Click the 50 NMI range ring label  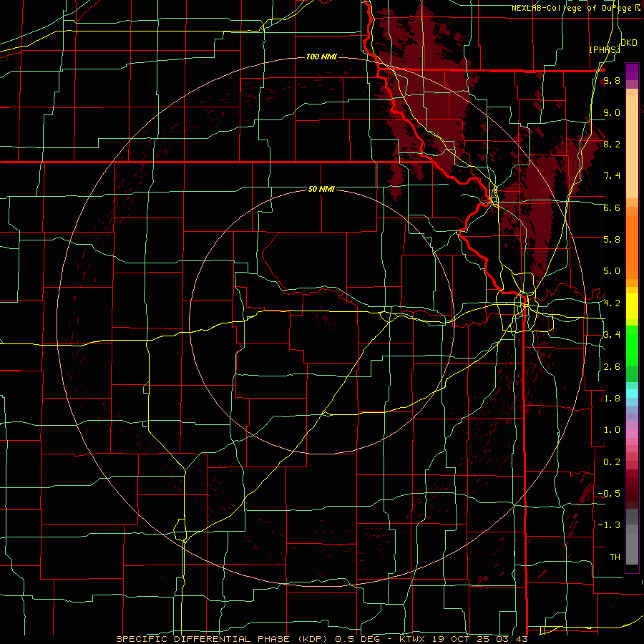tap(321, 189)
